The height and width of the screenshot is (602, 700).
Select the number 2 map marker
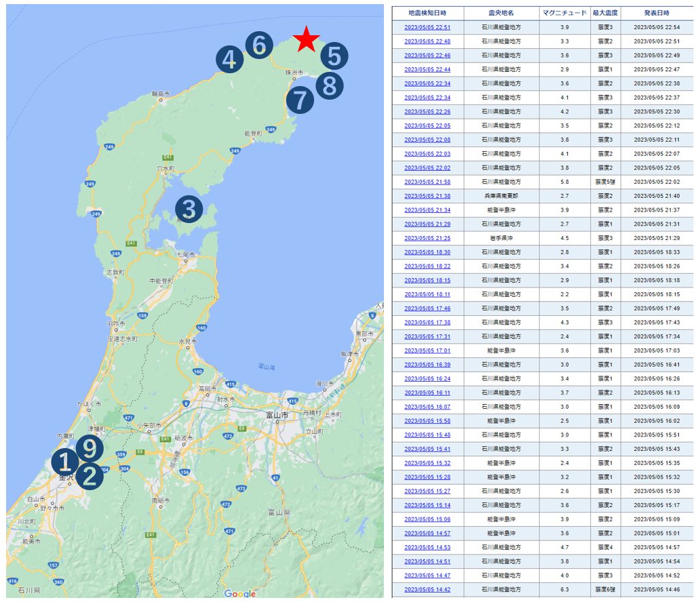pos(90,476)
